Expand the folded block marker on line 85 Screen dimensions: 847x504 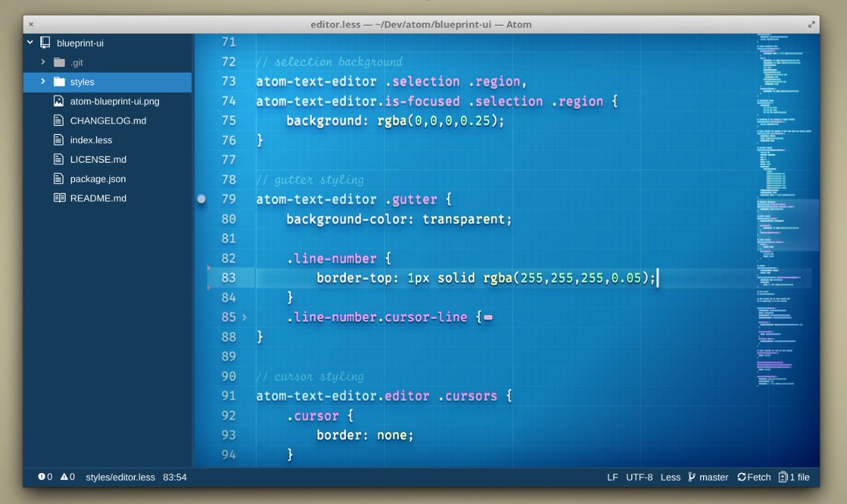[x=488, y=318]
